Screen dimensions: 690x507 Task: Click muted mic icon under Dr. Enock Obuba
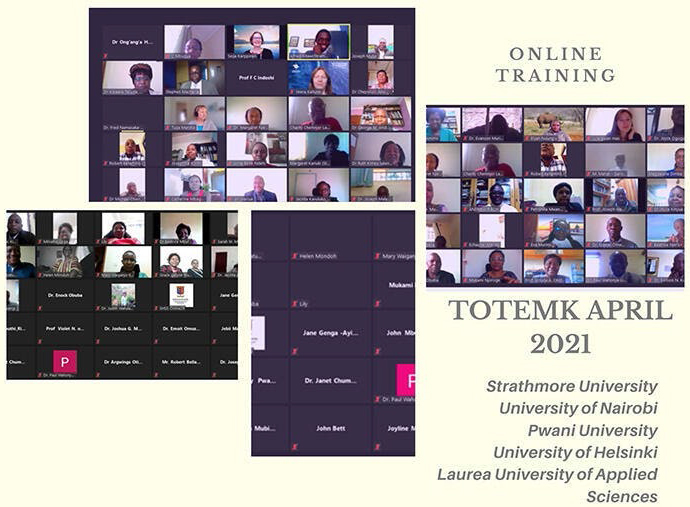click(x=40, y=309)
